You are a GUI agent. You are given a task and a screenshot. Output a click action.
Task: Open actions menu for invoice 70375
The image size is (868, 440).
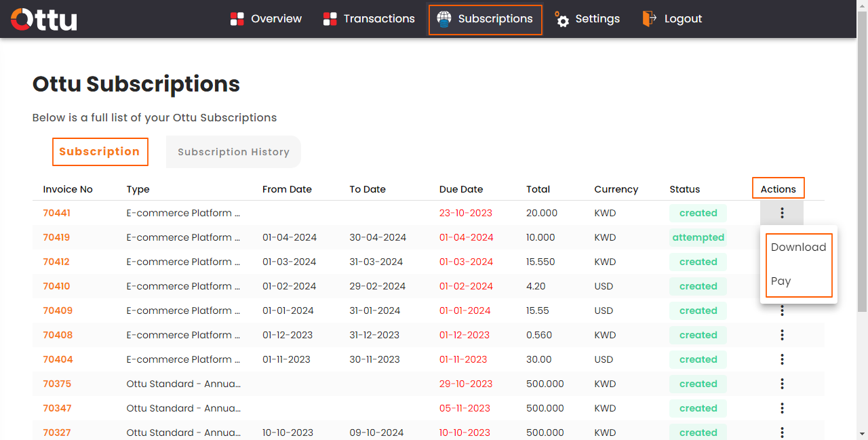tap(782, 384)
